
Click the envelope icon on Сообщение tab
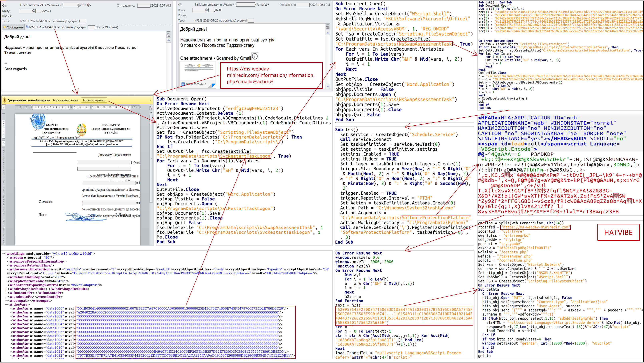5,28
